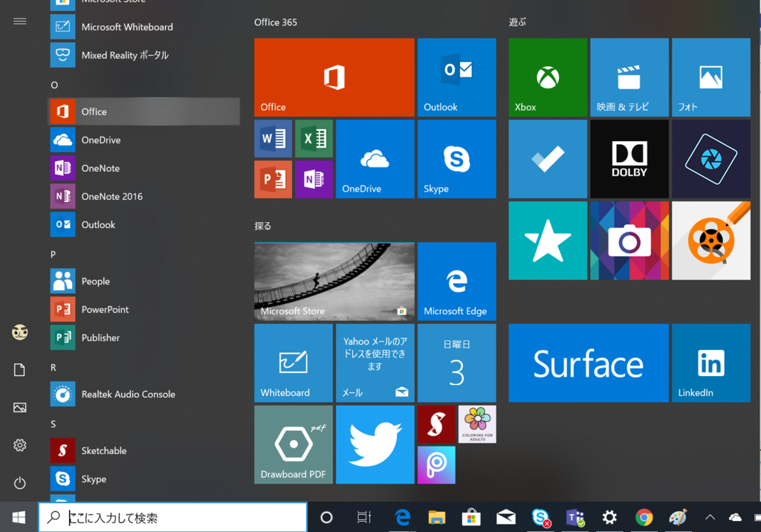Image resolution: width=761 pixels, height=532 pixels.
Task: Open the 映画 & テレビ tile
Action: pos(629,77)
